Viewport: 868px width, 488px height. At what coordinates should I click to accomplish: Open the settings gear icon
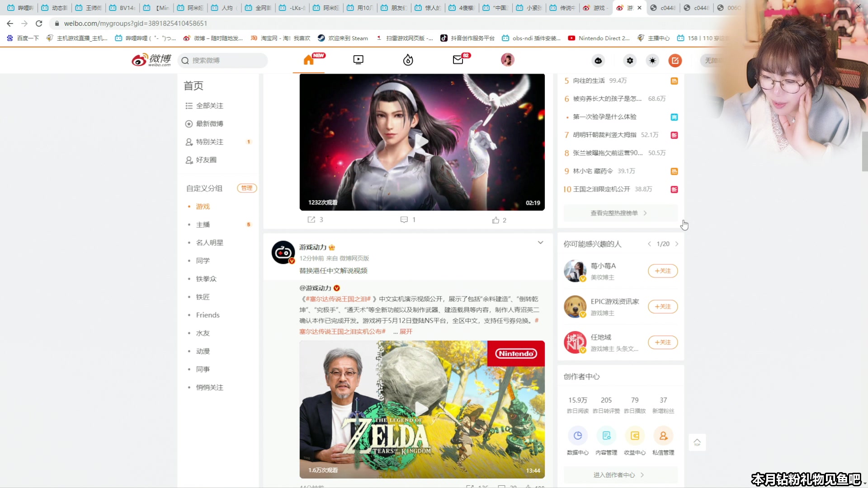[x=630, y=61]
